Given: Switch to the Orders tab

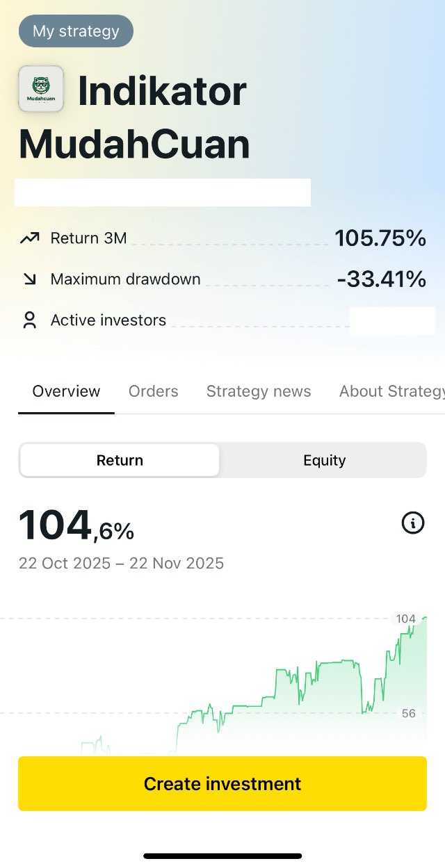Looking at the screenshot, I should (153, 391).
